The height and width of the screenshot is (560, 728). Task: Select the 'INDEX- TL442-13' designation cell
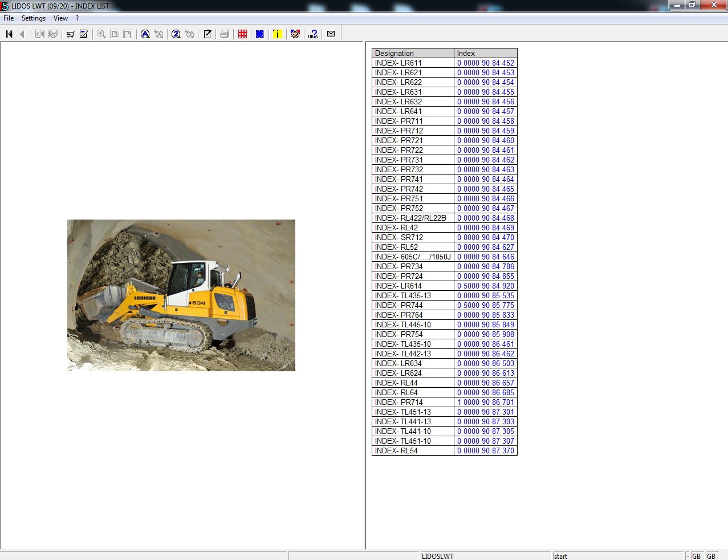(413, 354)
